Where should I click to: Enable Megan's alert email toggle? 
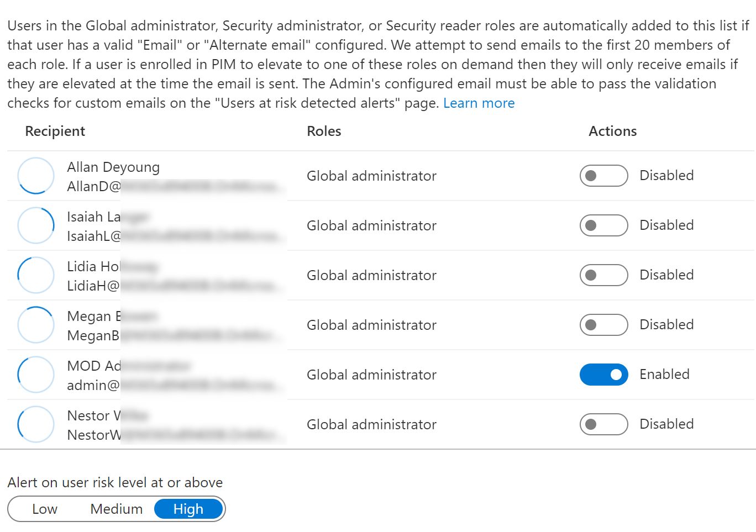[603, 325]
